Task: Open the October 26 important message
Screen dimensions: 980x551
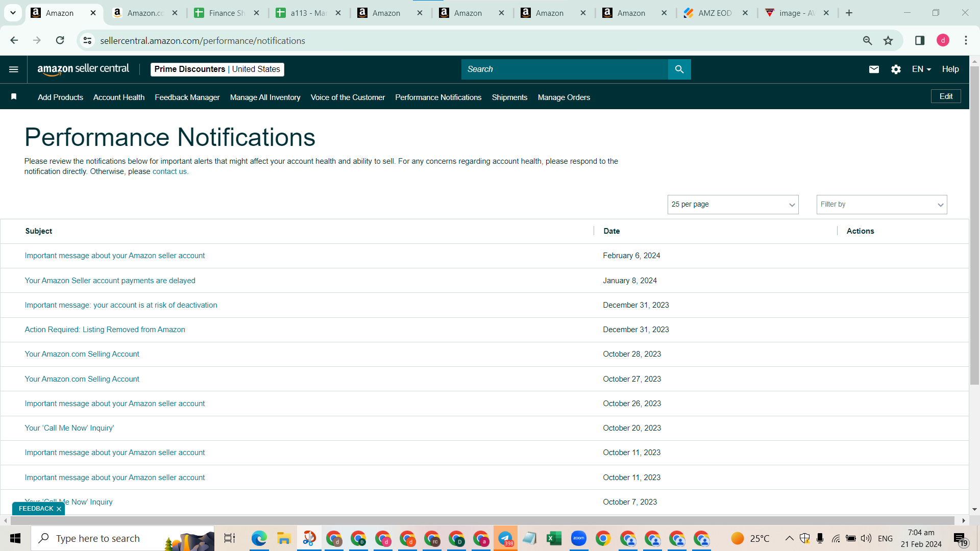Action: click(115, 404)
